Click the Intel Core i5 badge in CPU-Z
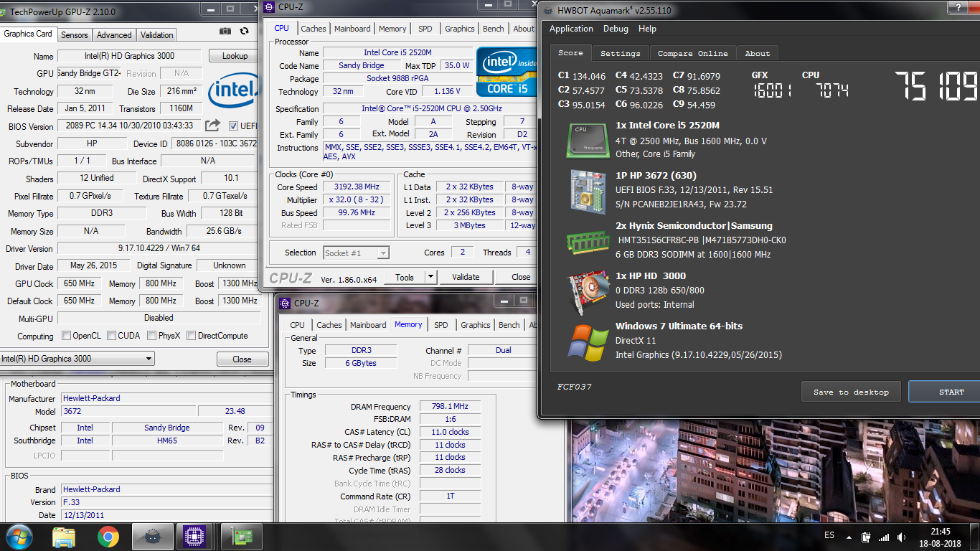The image size is (980, 551). [506, 72]
